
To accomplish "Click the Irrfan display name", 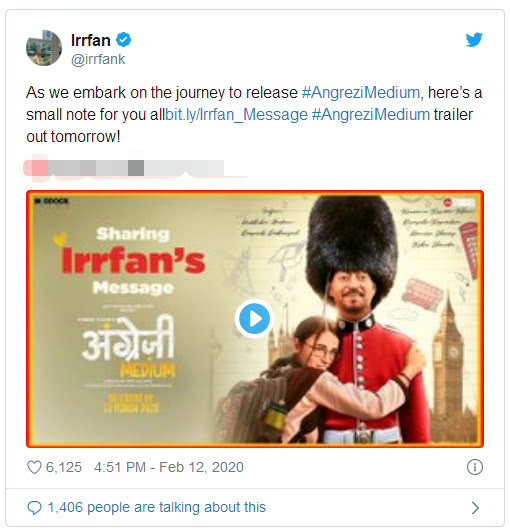I will pos(91,40).
